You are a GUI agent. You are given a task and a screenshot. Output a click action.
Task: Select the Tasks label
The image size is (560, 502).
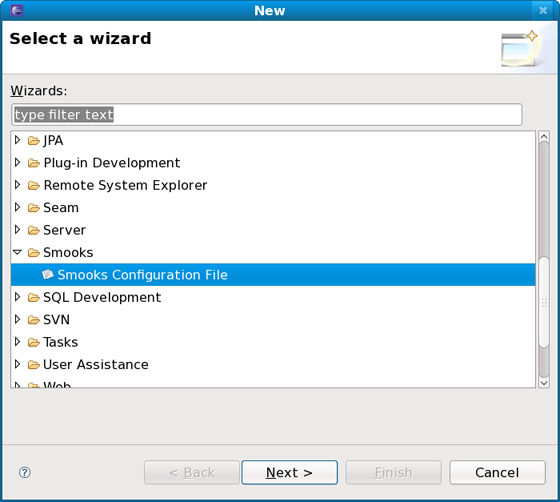(x=60, y=342)
